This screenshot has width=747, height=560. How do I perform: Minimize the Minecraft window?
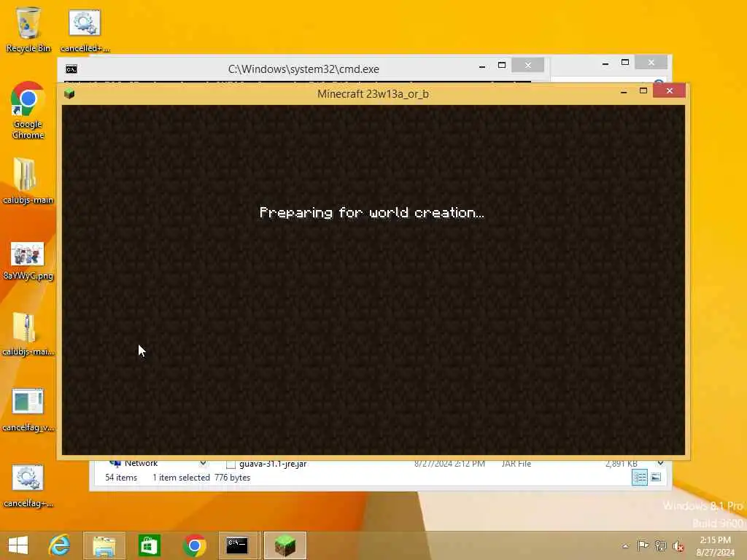pos(624,91)
